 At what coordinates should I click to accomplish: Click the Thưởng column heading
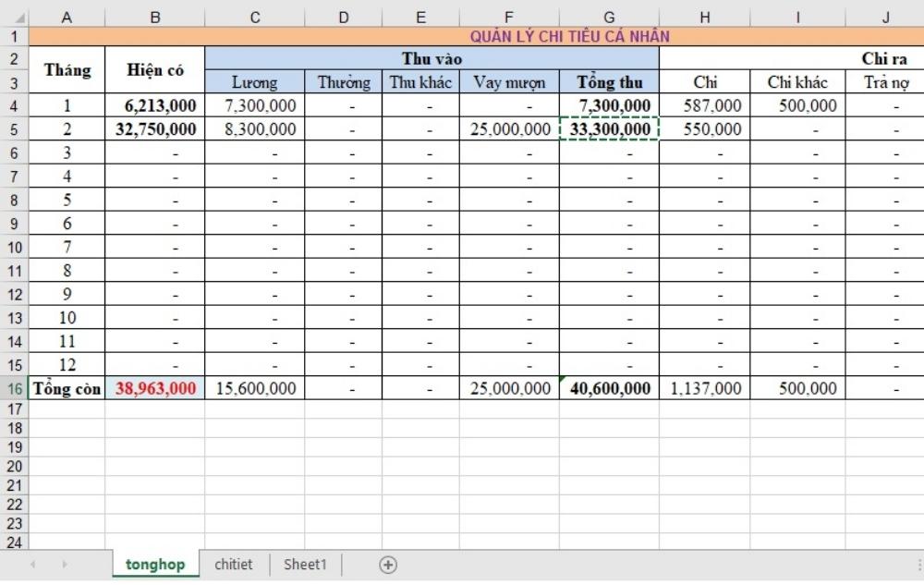[x=344, y=82]
